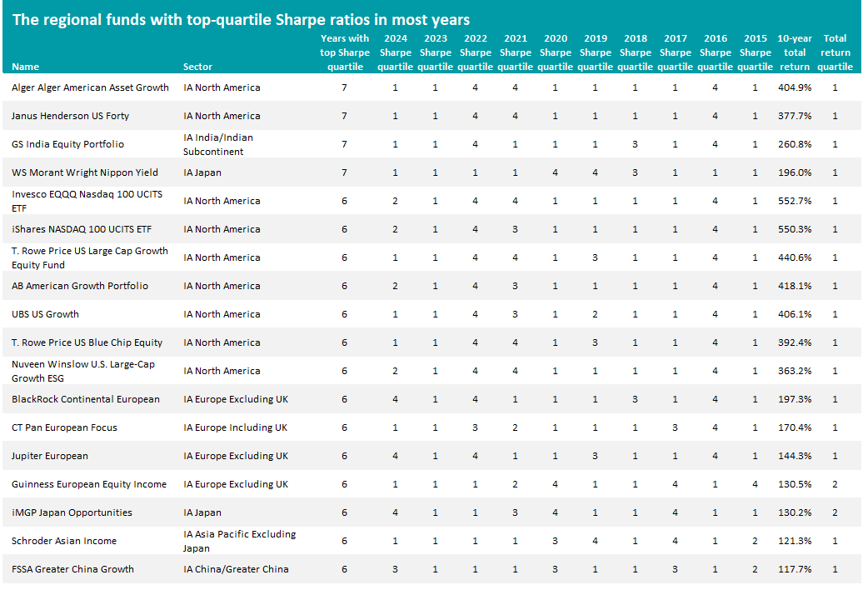Image resolution: width=868 pixels, height=590 pixels.
Task: Select fund name "T. Rowe Price US Blue Chip Equity"
Action: click(87, 342)
